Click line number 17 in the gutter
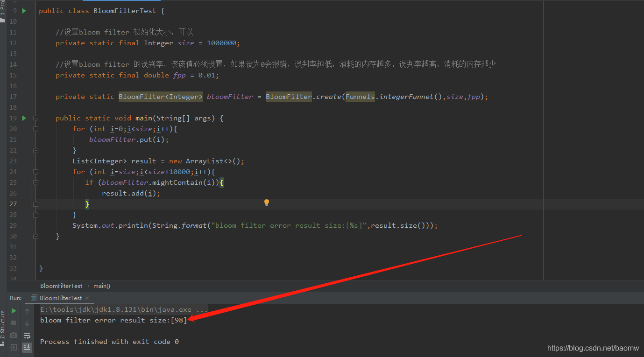The image size is (644, 357). [x=13, y=97]
